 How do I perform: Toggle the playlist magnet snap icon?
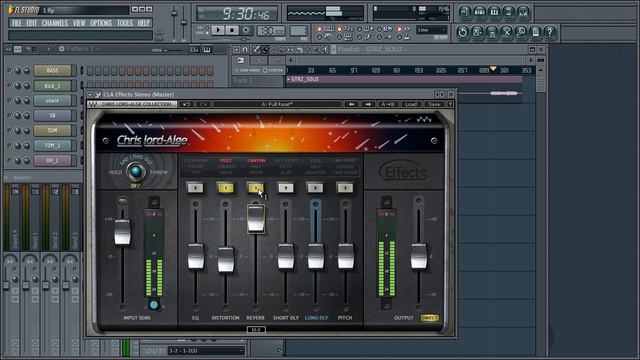pos(245,49)
